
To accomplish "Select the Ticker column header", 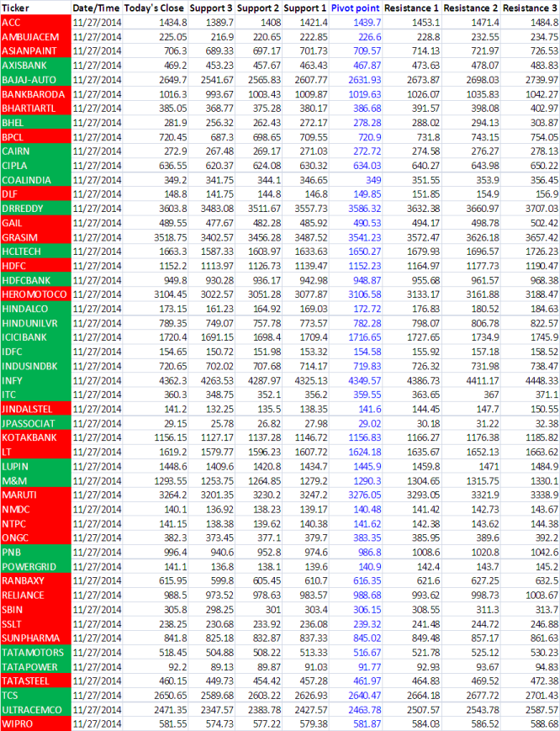I will pyautogui.click(x=35, y=8).
